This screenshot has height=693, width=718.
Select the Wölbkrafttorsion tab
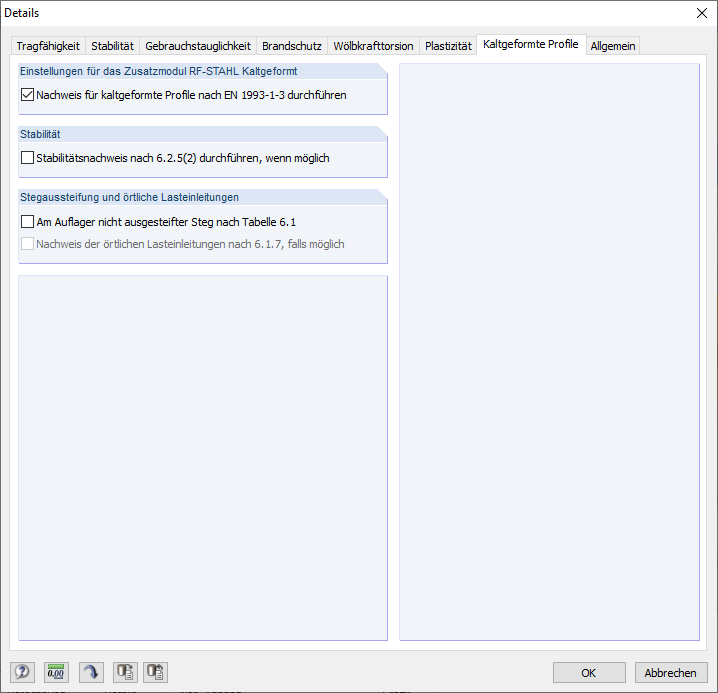[373, 46]
